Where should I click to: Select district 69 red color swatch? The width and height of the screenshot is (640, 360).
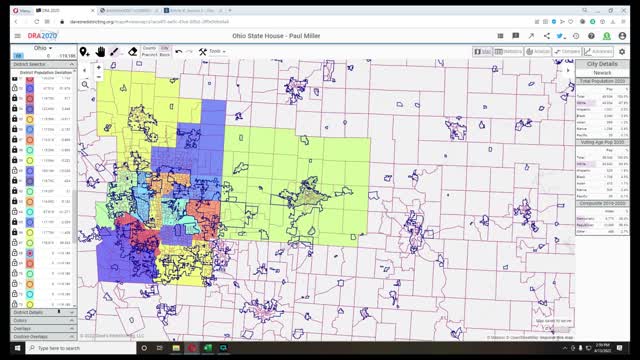[30, 263]
